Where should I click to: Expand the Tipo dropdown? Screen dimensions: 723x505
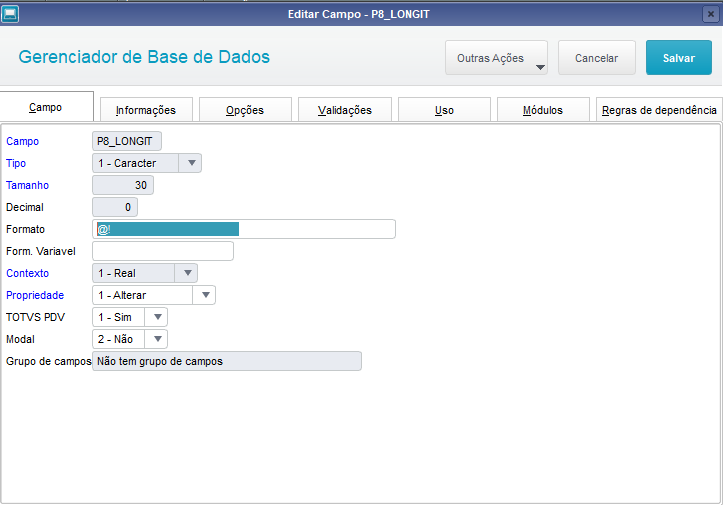(192, 163)
